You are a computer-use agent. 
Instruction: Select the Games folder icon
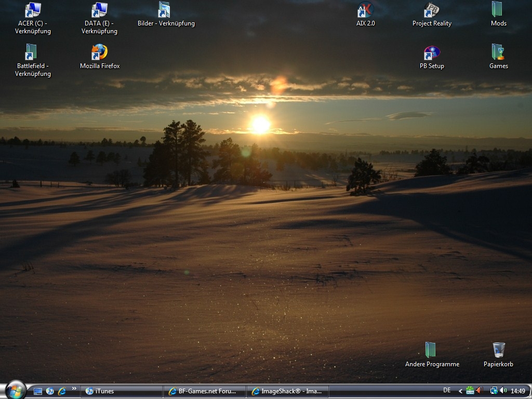pos(498,52)
